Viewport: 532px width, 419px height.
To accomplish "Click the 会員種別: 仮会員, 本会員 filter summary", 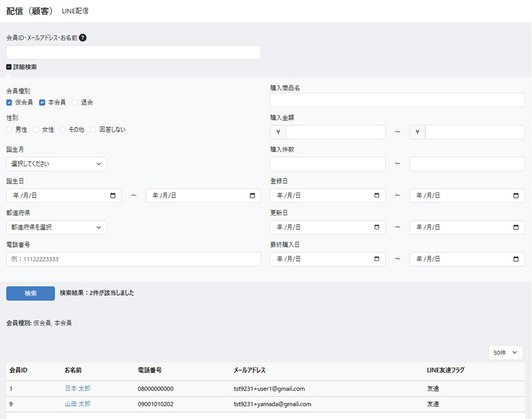I will pyautogui.click(x=39, y=323).
